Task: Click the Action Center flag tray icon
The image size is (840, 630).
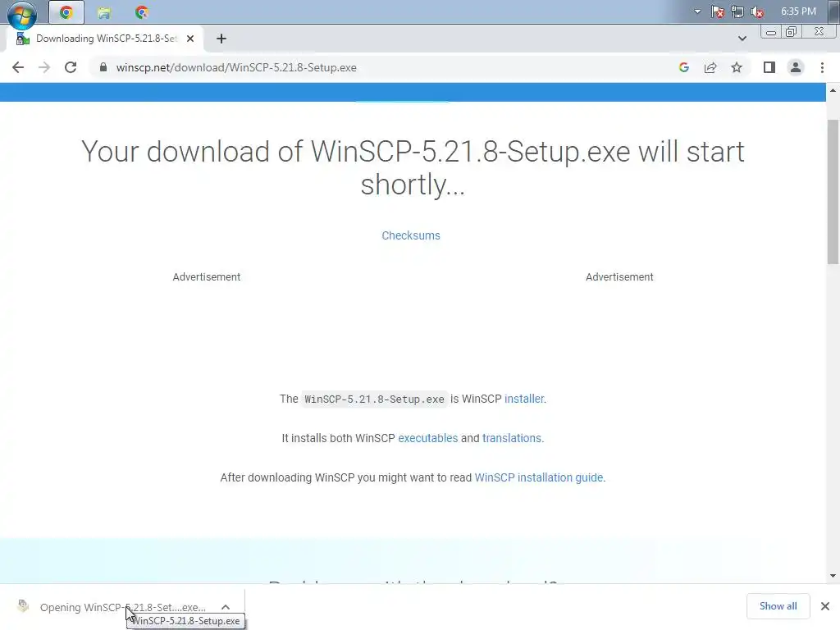Action: pos(717,11)
